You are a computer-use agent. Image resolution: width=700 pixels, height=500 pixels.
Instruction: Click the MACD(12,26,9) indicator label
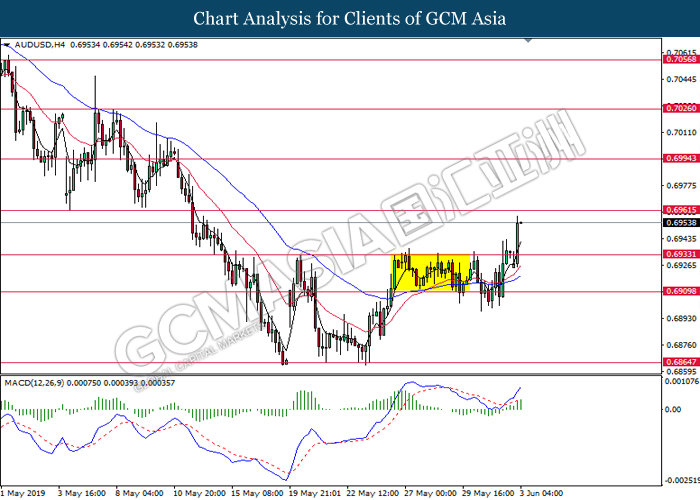tap(34, 383)
